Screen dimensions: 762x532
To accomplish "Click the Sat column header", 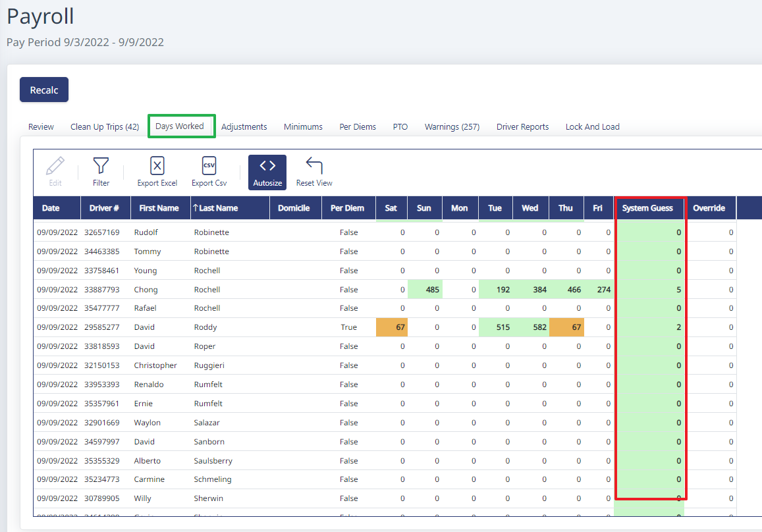I will 391,208.
